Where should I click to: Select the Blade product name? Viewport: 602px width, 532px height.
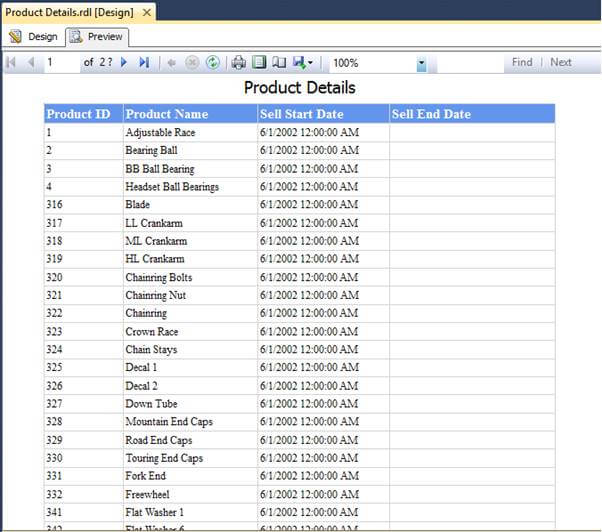pyautogui.click(x=137, y=205)
